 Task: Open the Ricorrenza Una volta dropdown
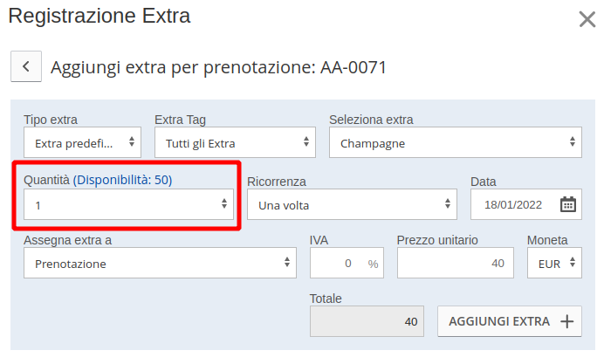pos(352,204)
